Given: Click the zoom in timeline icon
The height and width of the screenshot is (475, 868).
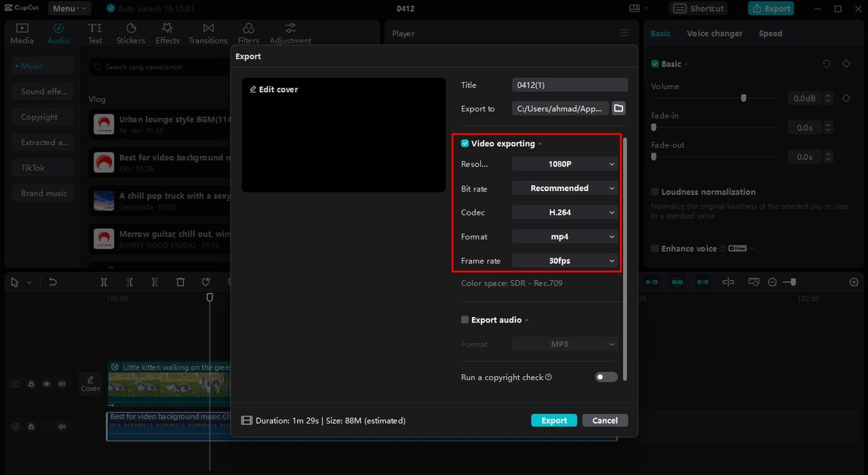Looking at the screenshot, I should pyautogui.click(x=854, y=282).
